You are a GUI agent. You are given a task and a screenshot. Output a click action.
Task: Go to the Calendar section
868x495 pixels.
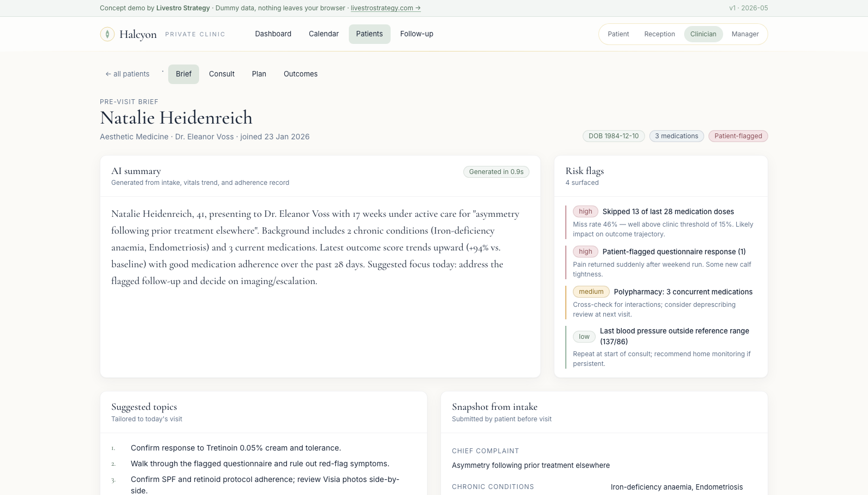pyautogui.click(x=324, y=34)
